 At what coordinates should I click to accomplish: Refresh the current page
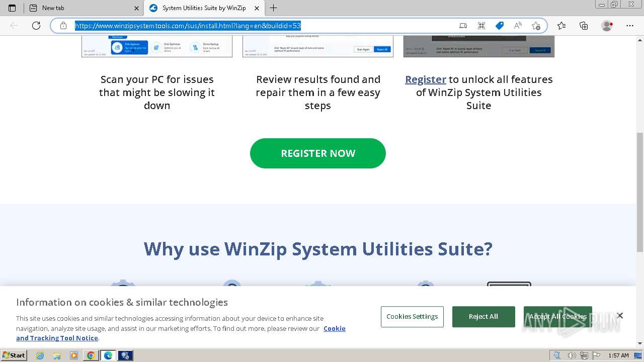36,26
